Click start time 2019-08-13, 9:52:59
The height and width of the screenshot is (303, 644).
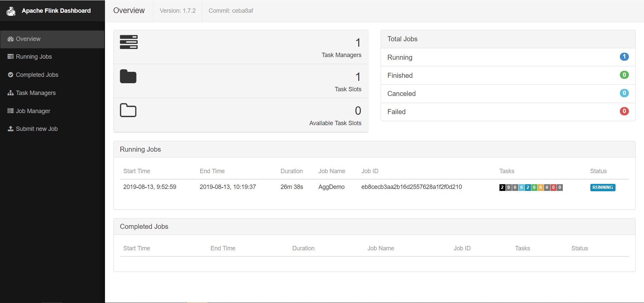tap(150, 187)
